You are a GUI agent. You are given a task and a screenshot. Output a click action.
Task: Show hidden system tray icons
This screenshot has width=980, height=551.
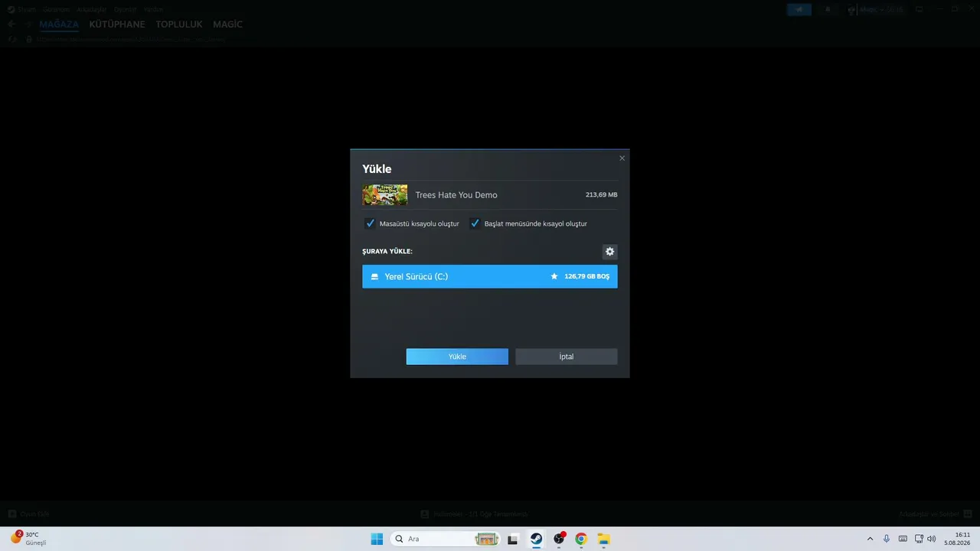pyautogui.click(x=870, y=539)
